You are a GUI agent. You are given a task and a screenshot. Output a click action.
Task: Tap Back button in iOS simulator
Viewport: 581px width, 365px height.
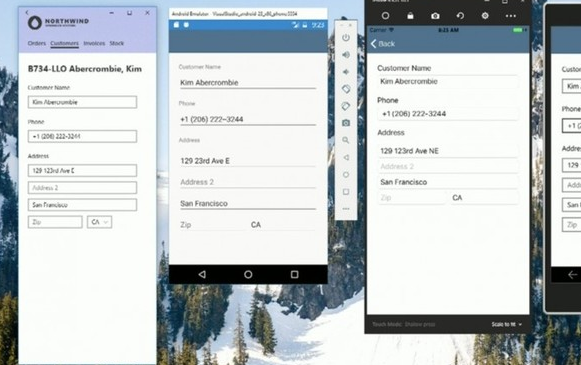[383, 44]
